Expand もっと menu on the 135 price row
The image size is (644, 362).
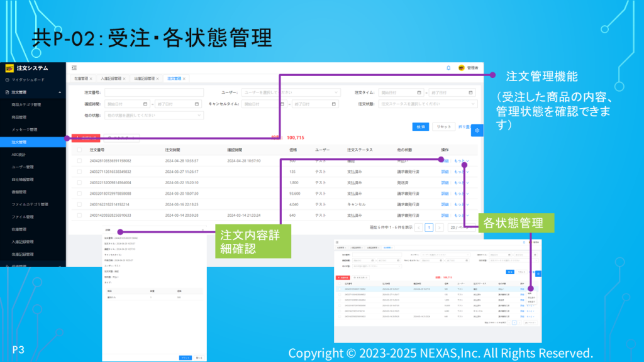pyautogui.click(x=461, y=172)
